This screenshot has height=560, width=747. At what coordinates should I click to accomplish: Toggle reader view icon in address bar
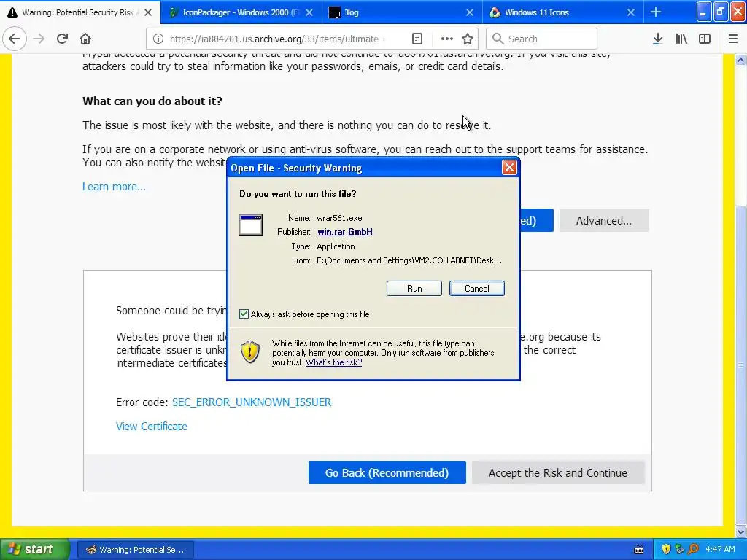pyautogui.click(x=417, y=39)
